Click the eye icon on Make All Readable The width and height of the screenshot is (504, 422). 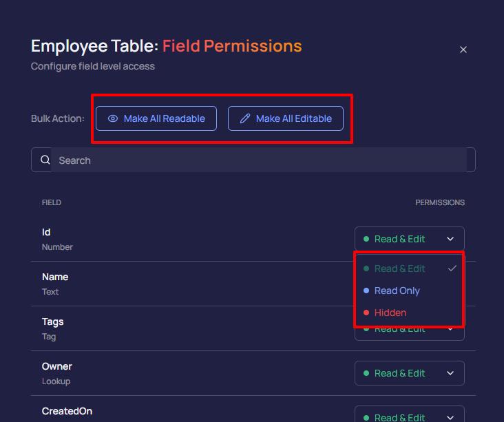(x=113, y=118)
